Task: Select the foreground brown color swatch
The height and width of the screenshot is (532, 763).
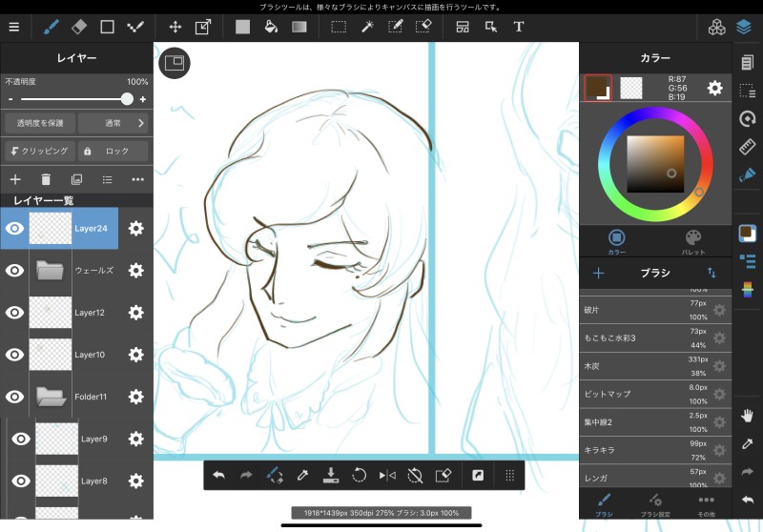Action: 598,88
